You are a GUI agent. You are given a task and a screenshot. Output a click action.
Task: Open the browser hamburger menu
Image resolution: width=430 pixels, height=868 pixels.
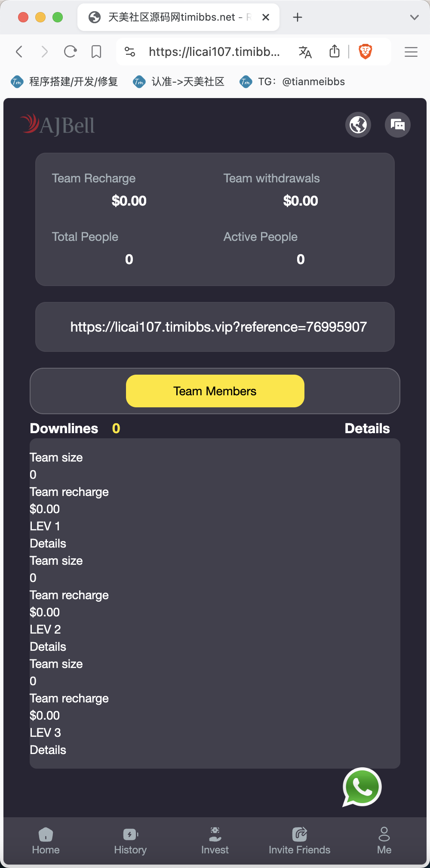tap(411, 52)
